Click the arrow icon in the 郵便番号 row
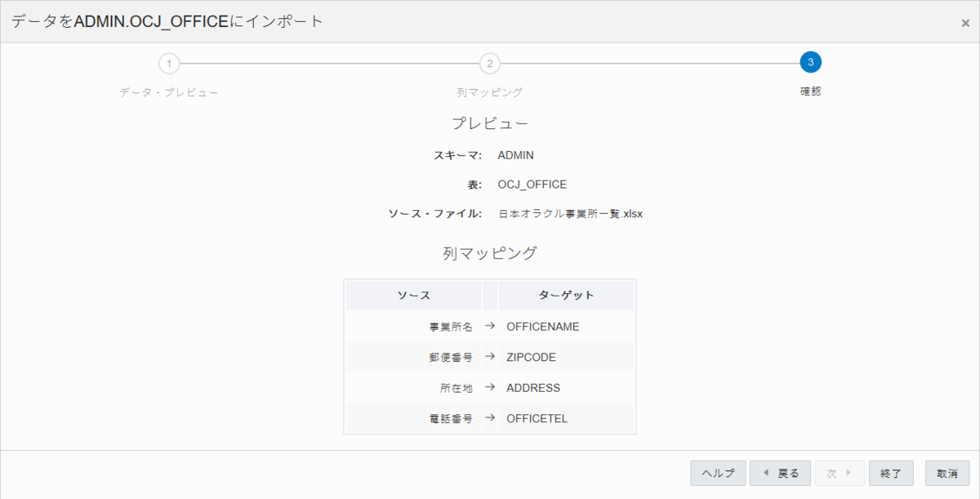Viewport: 980px width, 499px height. tap(490, 357)
